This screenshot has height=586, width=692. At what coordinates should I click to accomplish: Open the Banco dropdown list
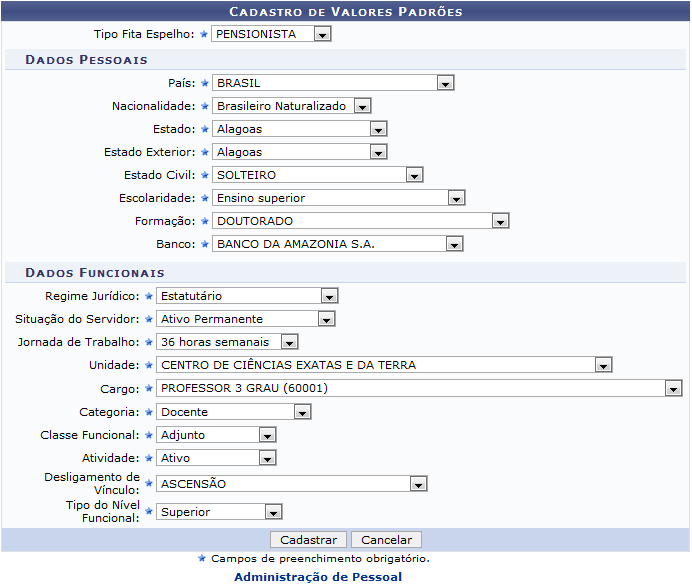point(338,244)
